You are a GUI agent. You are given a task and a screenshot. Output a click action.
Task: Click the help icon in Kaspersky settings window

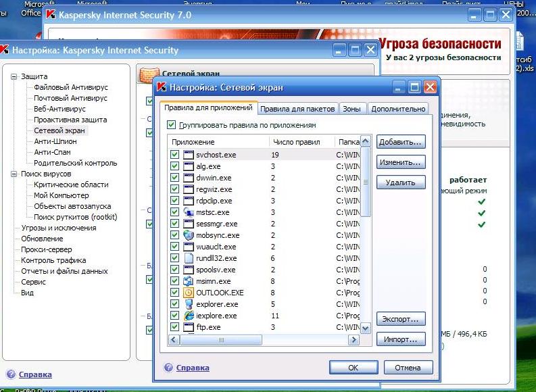click(11, 374)
